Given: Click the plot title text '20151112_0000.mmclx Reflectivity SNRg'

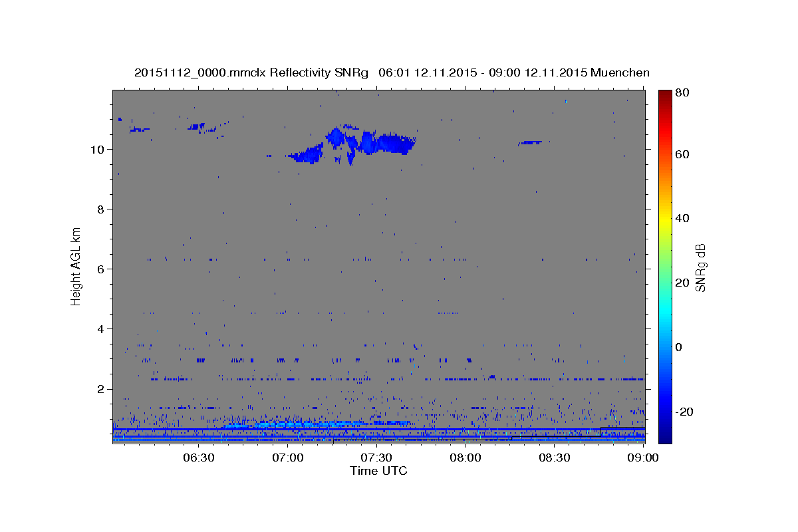Looking at the screenshot, I should [x=251, y=72].
